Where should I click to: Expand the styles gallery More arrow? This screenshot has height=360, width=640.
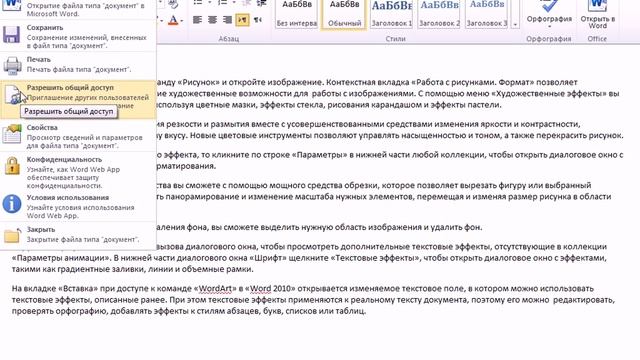click(x=515, y=24)
